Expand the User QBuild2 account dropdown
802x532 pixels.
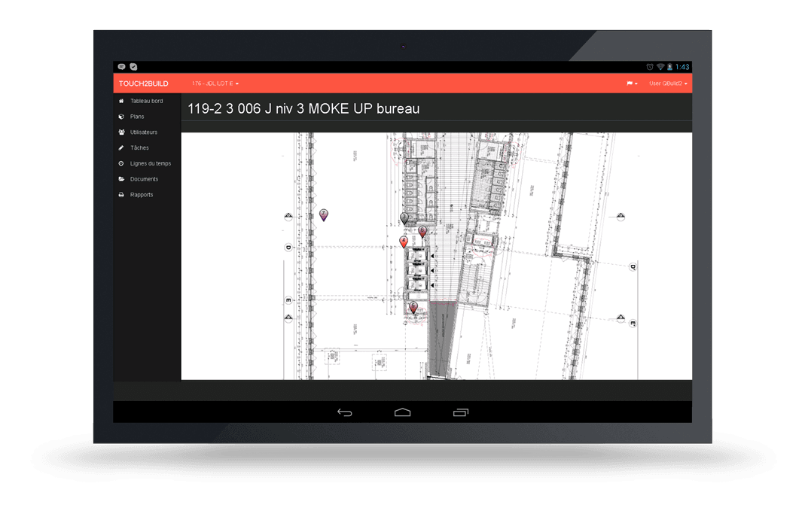pyautogui.click(x=664, y=83)
